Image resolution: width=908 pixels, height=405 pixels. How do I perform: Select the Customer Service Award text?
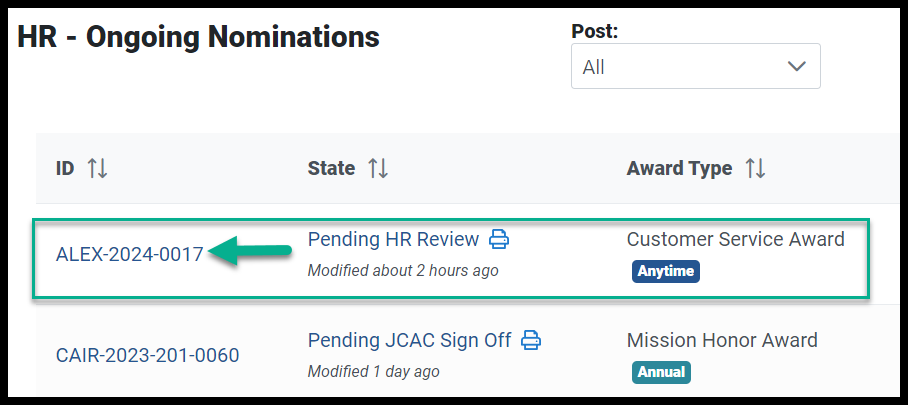pos(735,239)
